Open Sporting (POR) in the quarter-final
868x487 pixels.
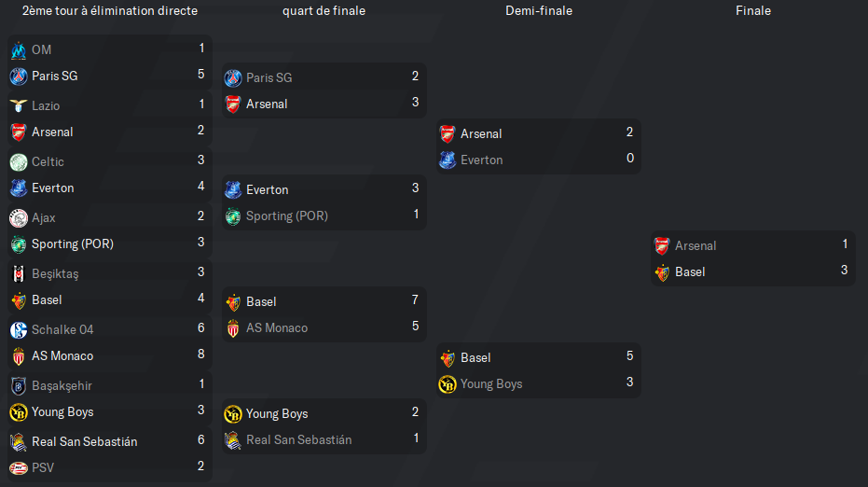pos(287,216)
